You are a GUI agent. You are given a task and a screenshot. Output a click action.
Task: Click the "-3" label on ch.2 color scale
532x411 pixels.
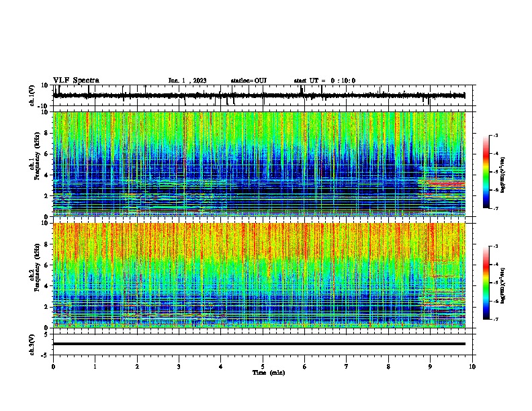pyautogui.click(x=495, y=246)
